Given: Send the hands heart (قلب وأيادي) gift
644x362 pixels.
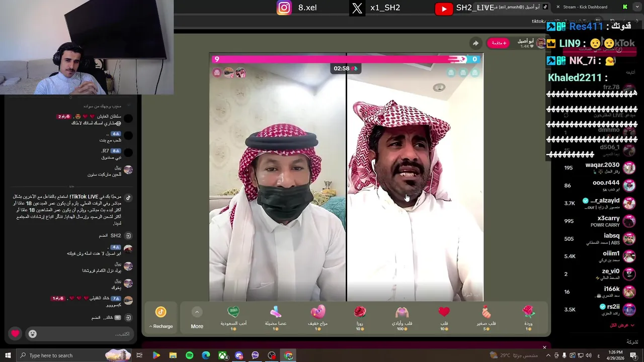Looking at the screenshot, I should [x=402, y=317].
